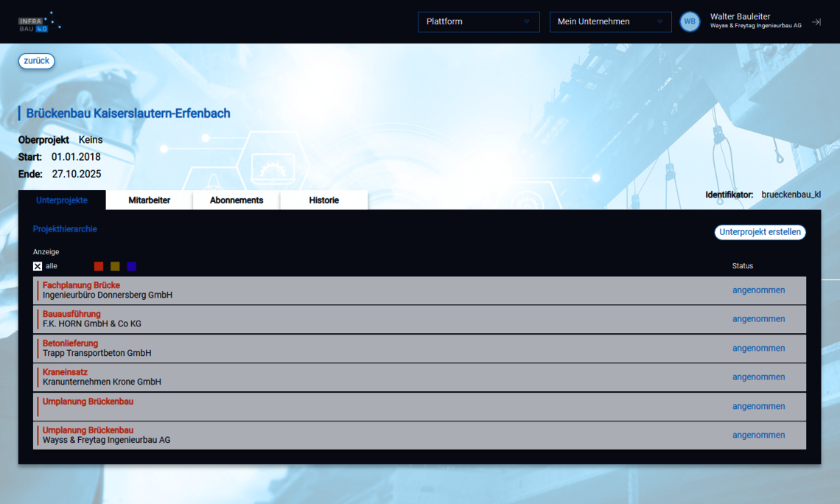Open the Historie tab
Screen dimensions: 840x504
(323, 200)
